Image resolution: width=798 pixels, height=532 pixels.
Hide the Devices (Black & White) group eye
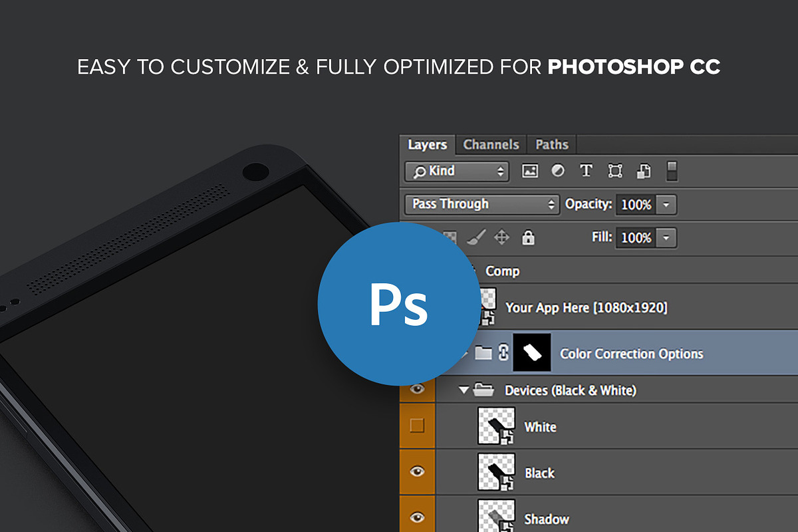click(x=417, y=390)
